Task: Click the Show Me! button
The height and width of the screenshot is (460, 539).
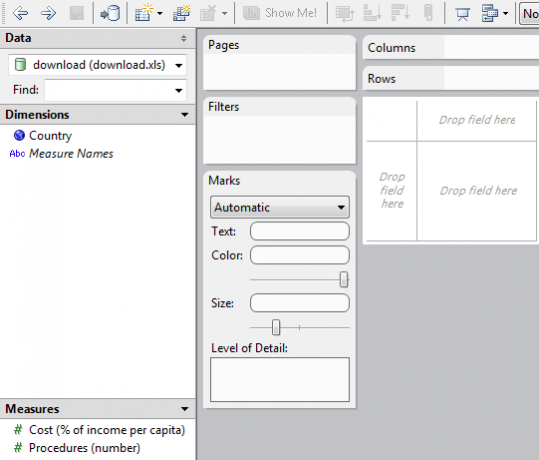Action: click(280, 13)
